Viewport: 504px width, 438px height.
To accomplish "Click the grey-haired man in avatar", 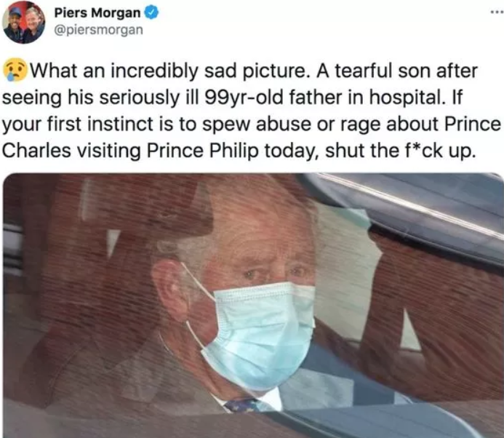I will 33,24.
